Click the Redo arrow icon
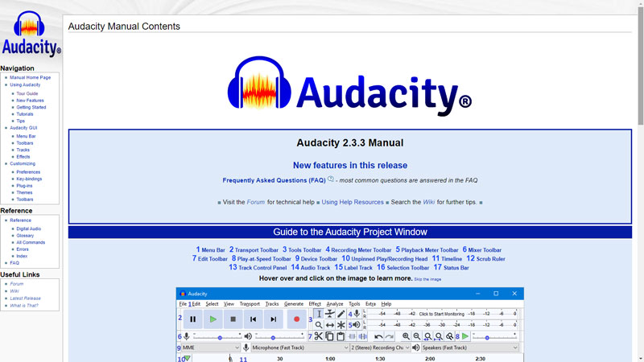Viewport: 644px width, 362px height. point(390,336)
